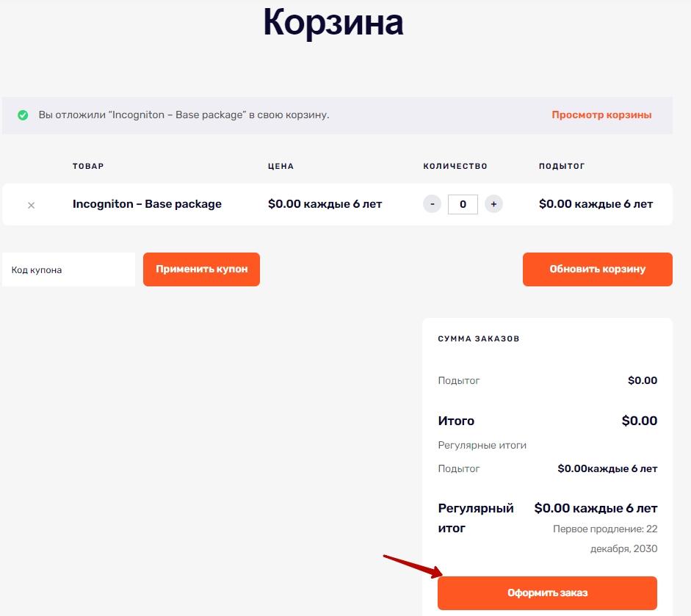691x616 pixels.
Task: Click the Код купона input field
Action: tap(69, 269)
